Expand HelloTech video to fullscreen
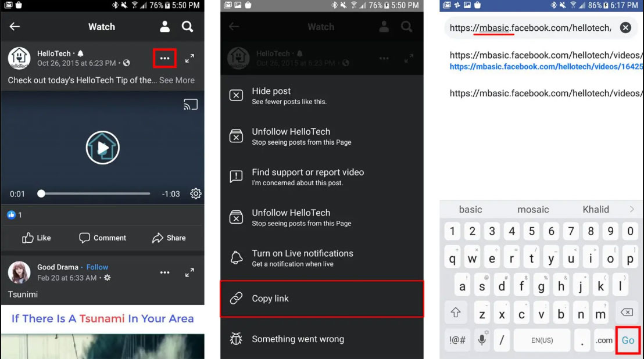This screenshot has height=359, width=644. [x=189, y=58]
